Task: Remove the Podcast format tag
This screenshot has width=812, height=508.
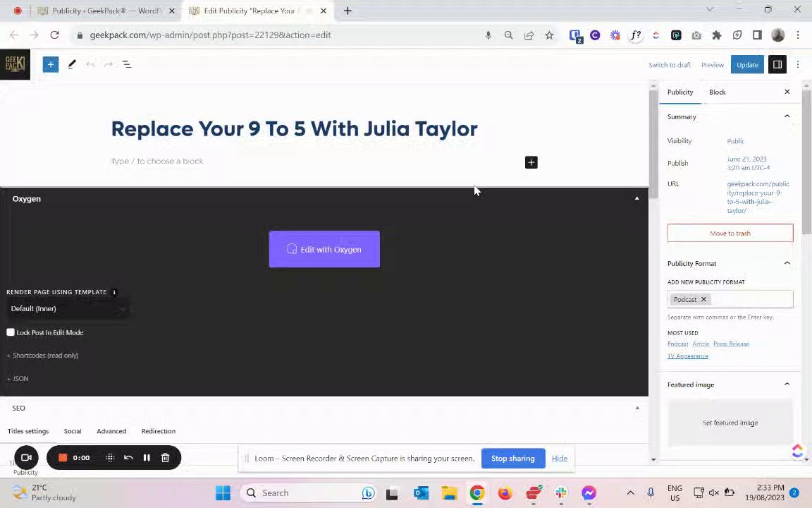Action: [703, 299]
